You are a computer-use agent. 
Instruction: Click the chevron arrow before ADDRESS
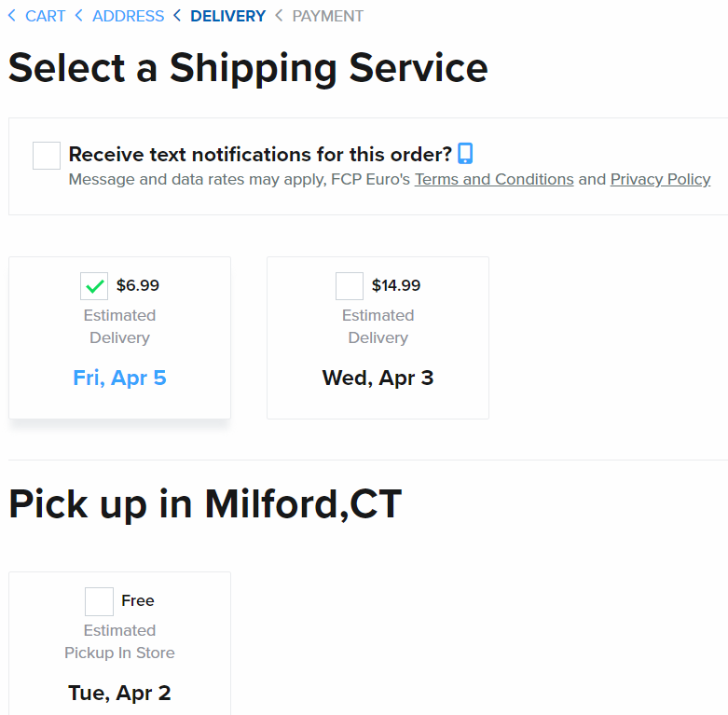[79, 16]
